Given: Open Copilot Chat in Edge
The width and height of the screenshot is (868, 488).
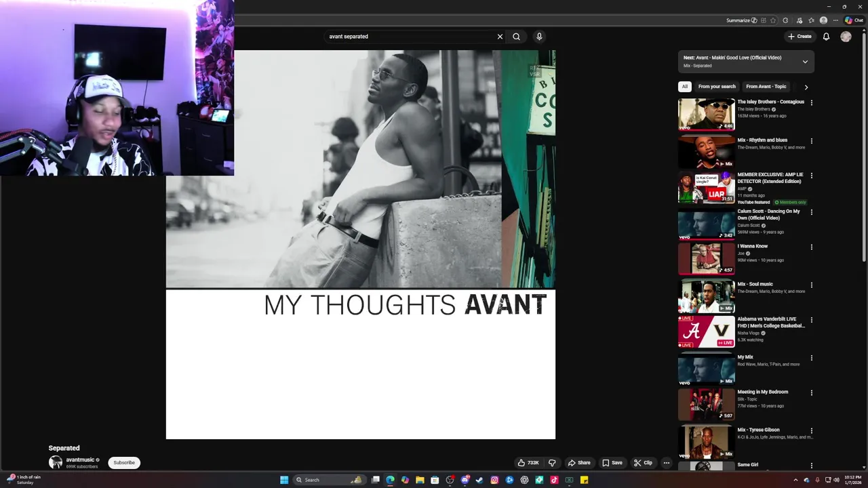Looking at the screenshot, I should point(854,20).
